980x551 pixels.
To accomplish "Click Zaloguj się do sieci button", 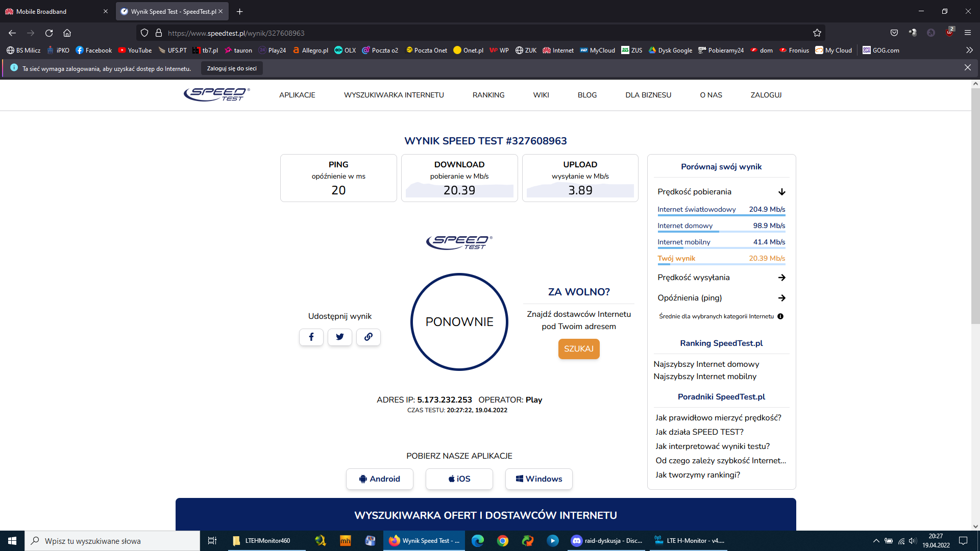I will 232,68.
